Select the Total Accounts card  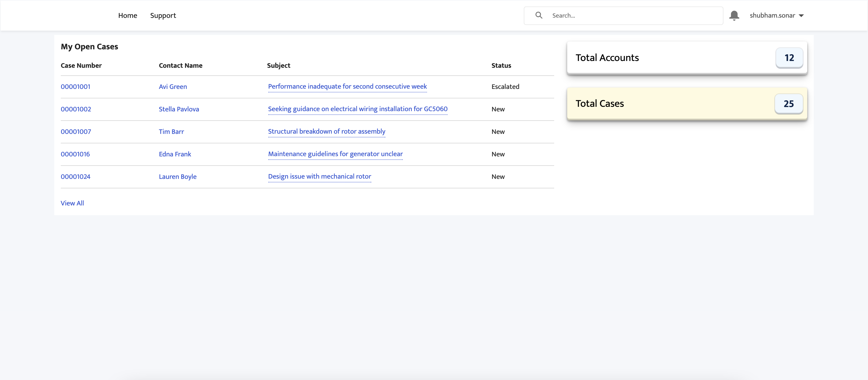(x=687, y=57)
